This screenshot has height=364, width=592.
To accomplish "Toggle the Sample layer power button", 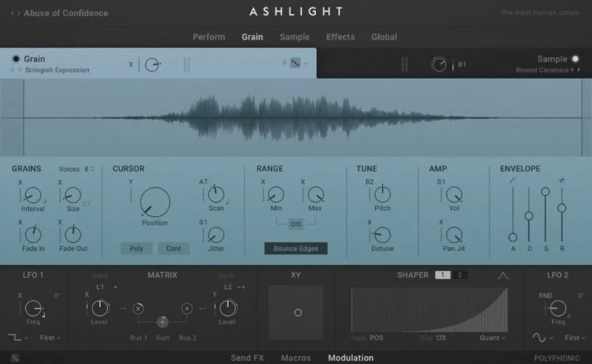I will tap(575, 59).
